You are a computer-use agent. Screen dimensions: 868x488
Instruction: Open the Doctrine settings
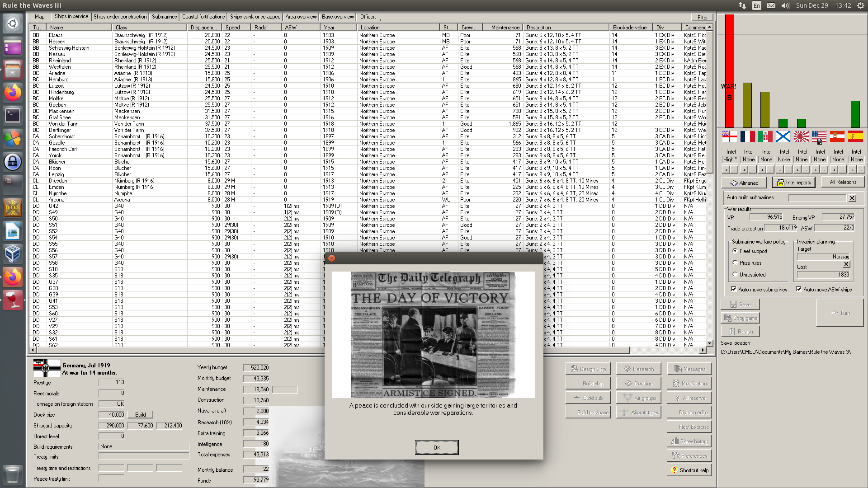click(638, 383)
